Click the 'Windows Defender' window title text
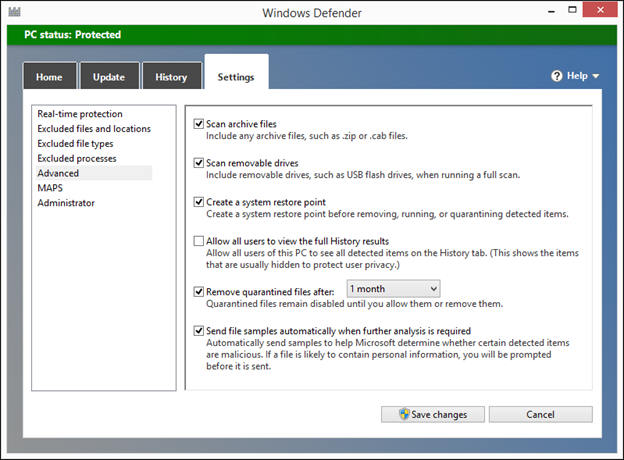The height and width of the screenshot is (460, 624). pyautogui.click(x=312, y=13)
